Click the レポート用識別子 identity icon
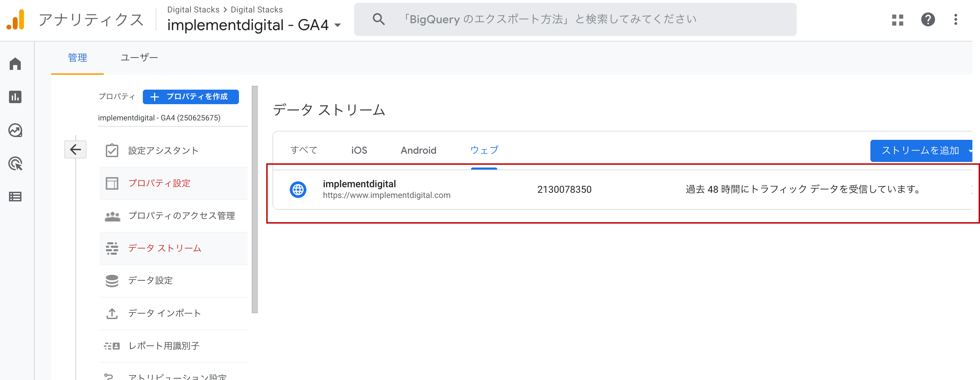The height and width of the screenshot is (380, 980). pyautogui.click(x=112, y=346)
